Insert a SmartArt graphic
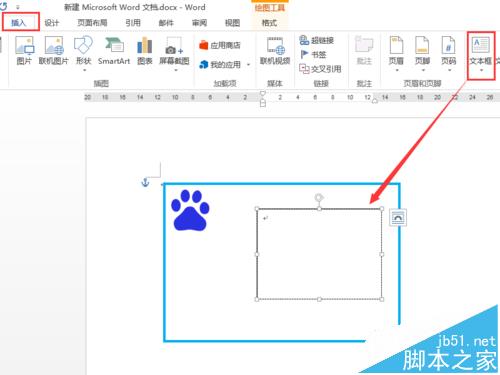 [x=114, y=51]
